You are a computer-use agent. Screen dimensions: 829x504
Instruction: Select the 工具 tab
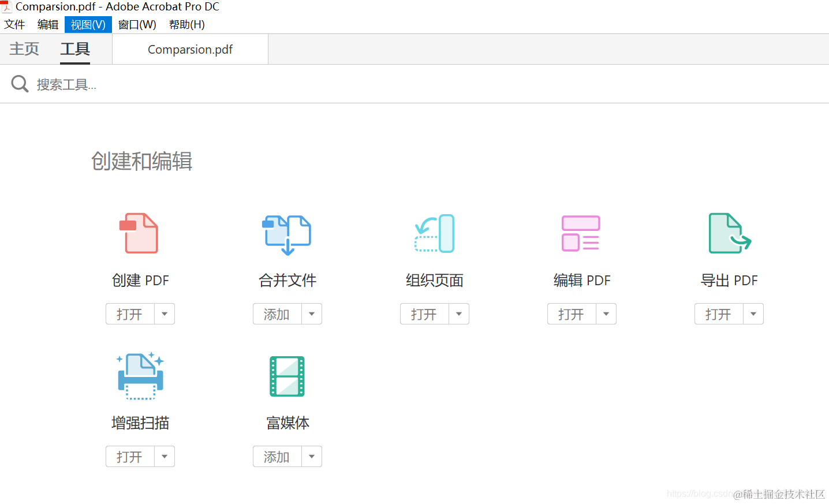click(75, 49)
